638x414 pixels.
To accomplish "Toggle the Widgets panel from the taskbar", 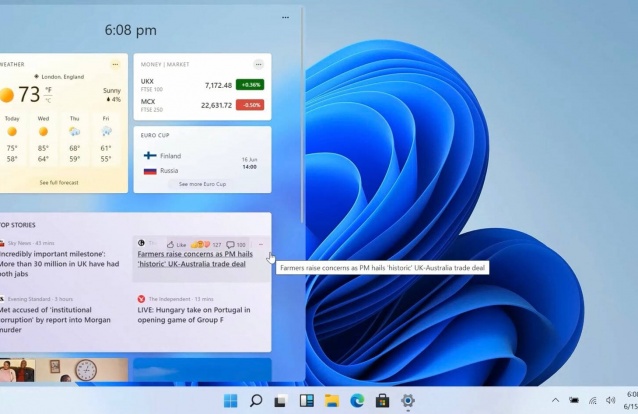I will (306, 401).
